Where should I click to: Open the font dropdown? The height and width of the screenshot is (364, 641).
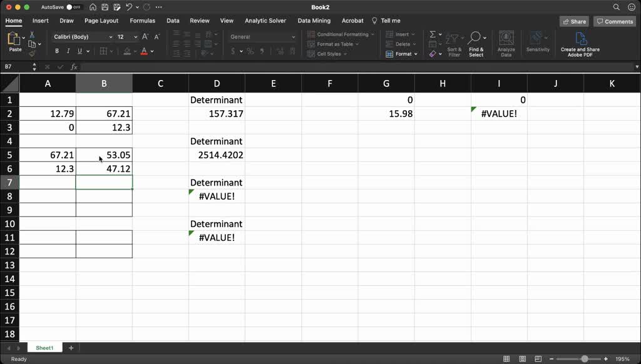pos(83,37)
